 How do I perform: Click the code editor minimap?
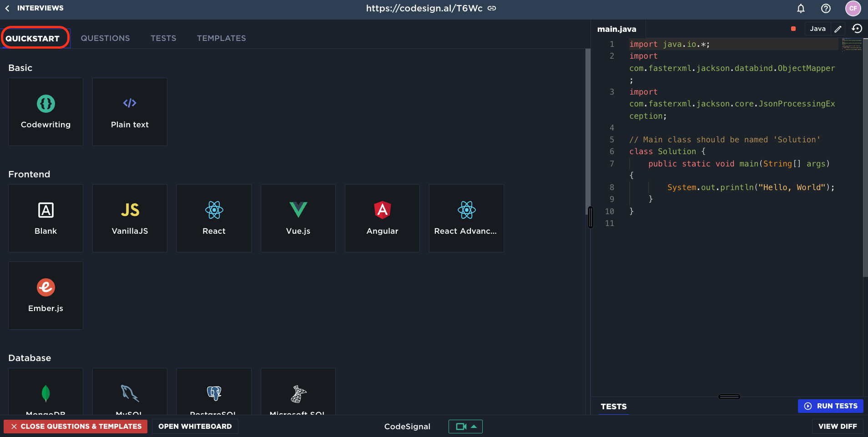pos(852,45)
